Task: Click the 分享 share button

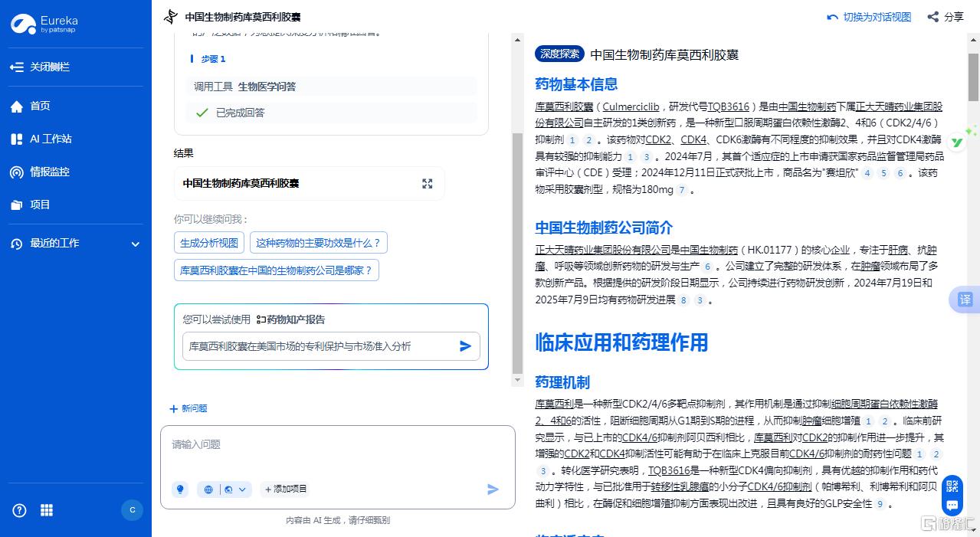Action: pos(946,17)
